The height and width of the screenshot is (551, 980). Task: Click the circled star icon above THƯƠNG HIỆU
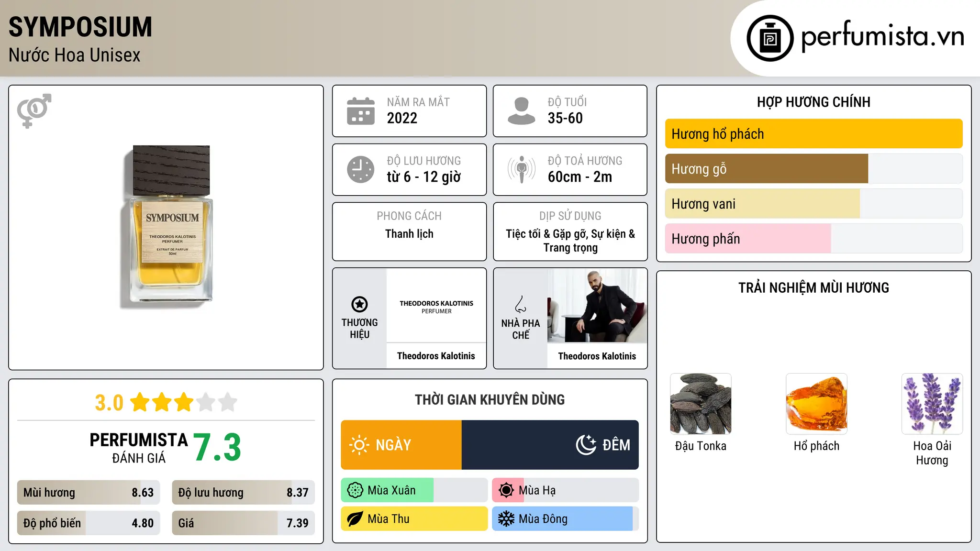click(359, 304)
